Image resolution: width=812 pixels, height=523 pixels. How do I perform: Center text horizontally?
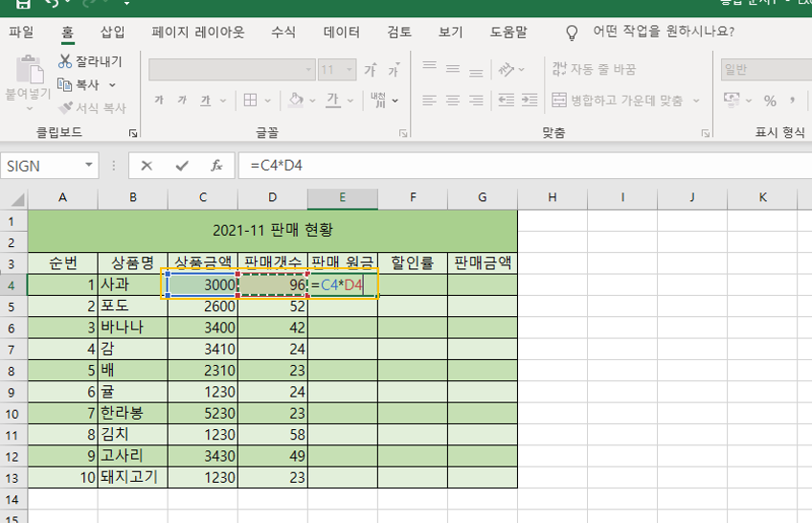(x=453, y=100)
